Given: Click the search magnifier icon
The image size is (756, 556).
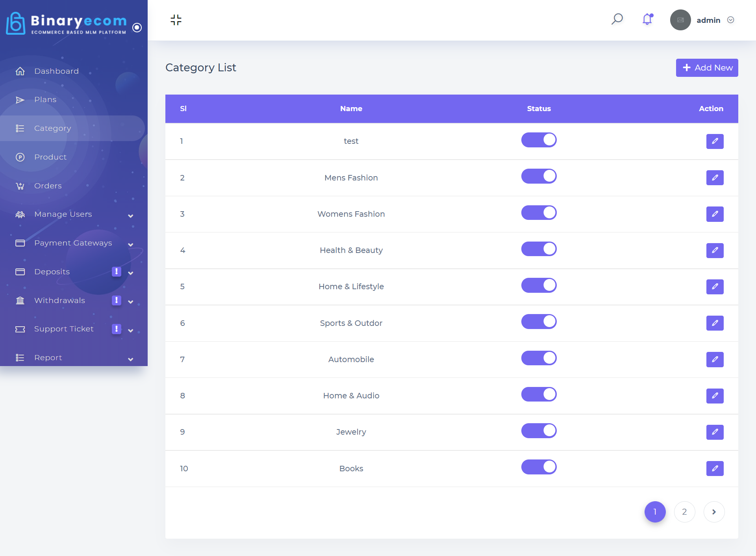Looking at the screenshot, I should click(x=617, y=19).
